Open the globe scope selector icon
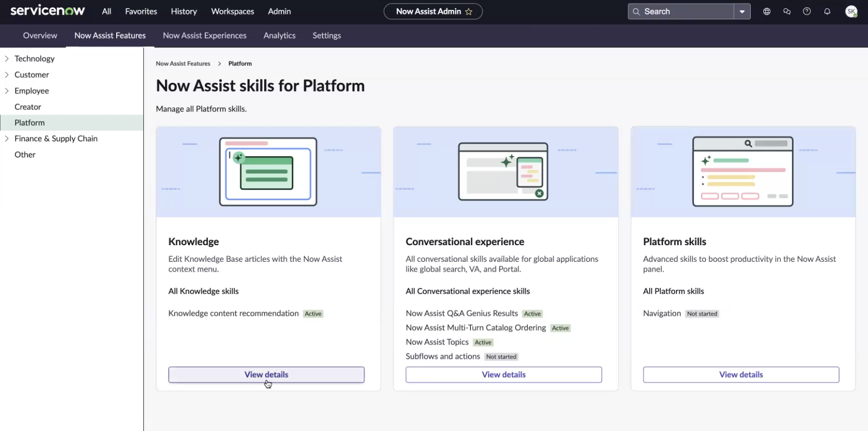This screenshot has width=868, height=431. 767,11
